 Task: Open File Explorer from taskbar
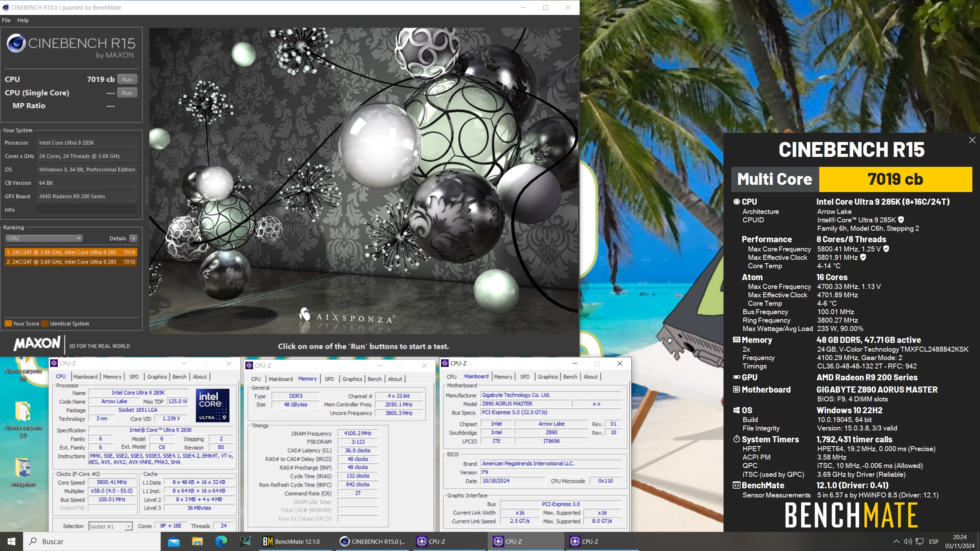click(197, 541)
